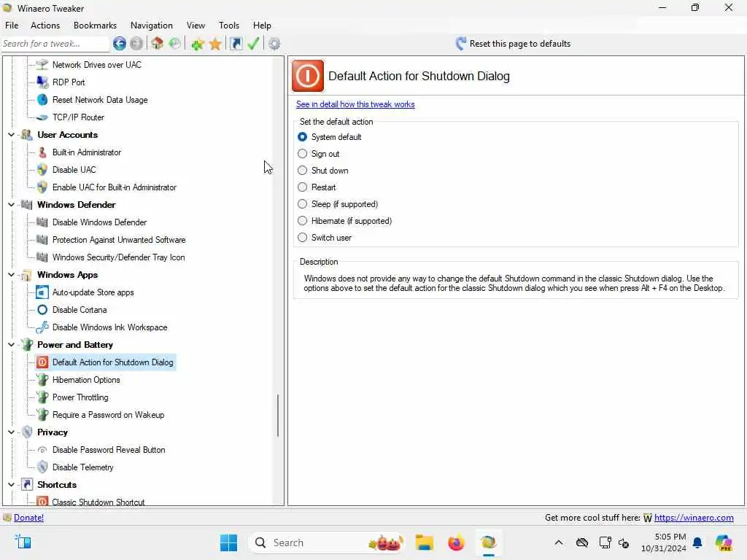
Task: Open the Actions menu
Action: point(45,26)
